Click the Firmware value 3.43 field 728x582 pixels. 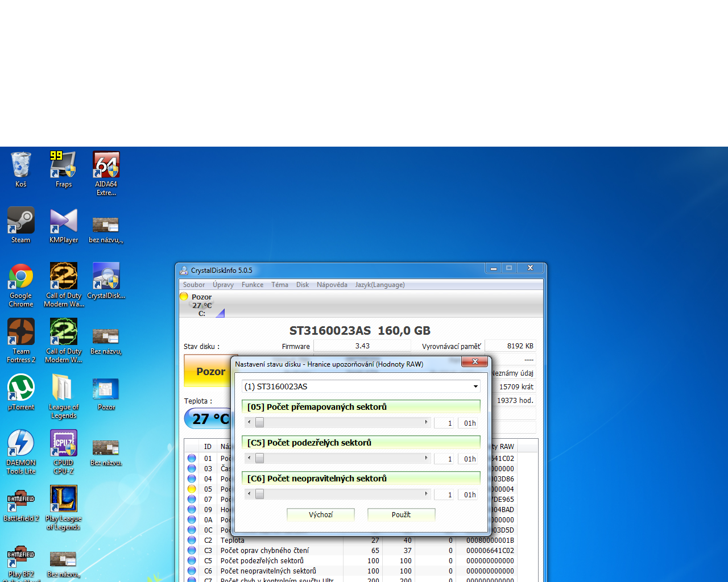[x=362, y=346]
